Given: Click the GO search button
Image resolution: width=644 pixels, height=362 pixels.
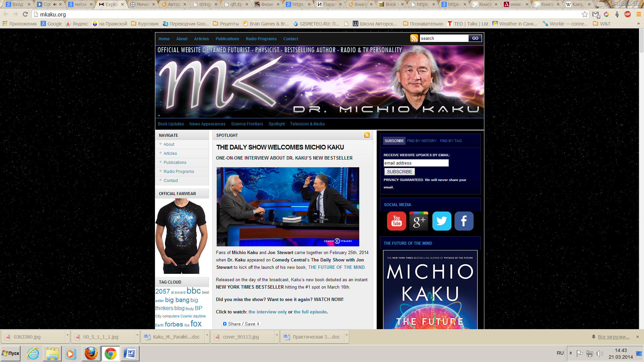Looking at the screenshot, I should [x=475, y=38].
